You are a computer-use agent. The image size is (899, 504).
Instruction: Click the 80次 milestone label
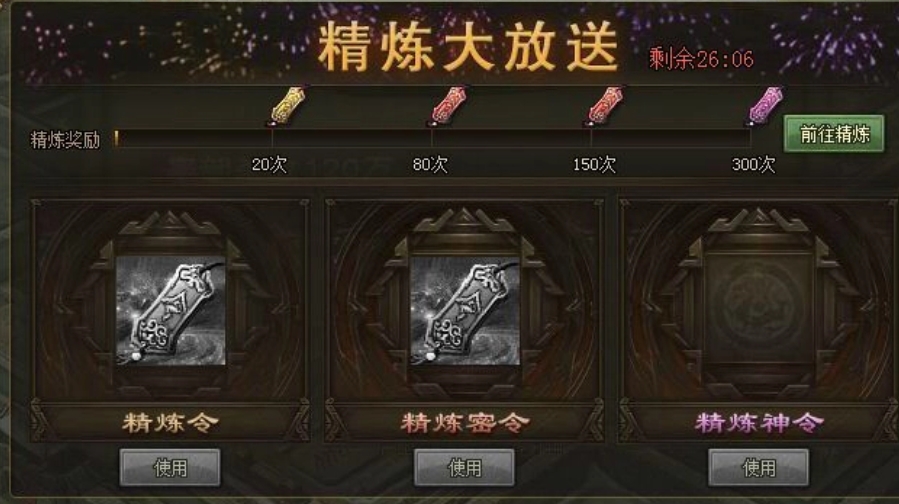430,165
